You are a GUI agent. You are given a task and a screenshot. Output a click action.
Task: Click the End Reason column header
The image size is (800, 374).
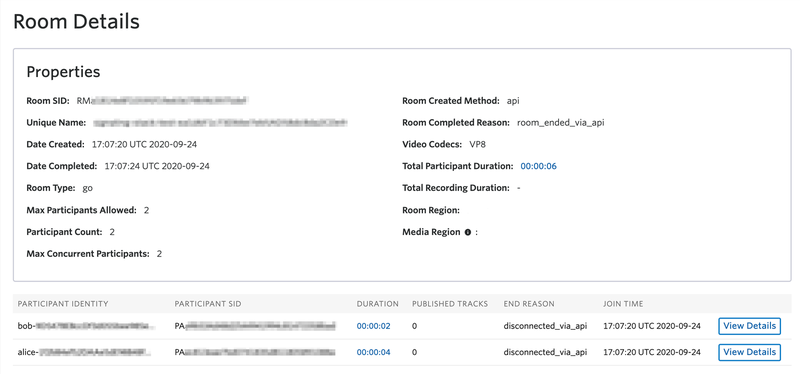pos(529,304)
